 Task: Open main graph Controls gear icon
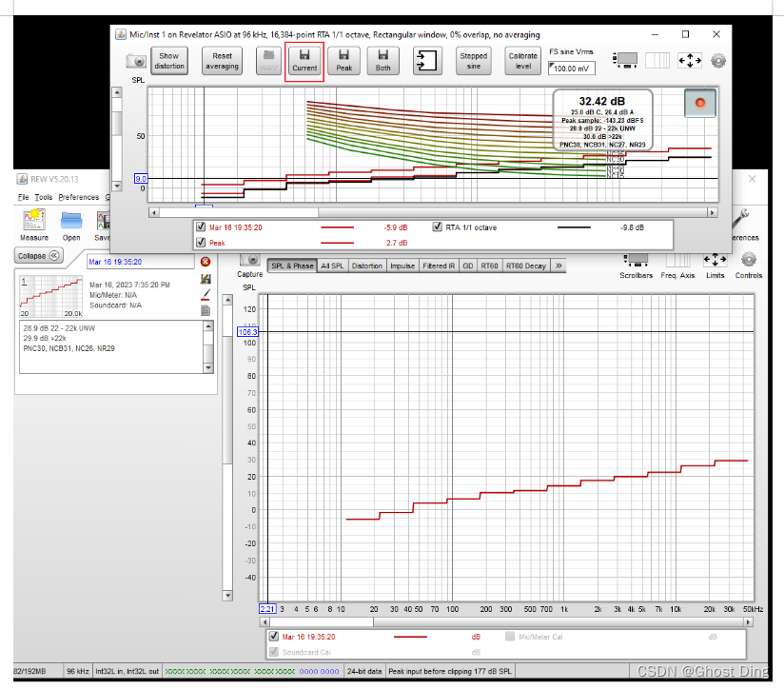coord(749,260)
